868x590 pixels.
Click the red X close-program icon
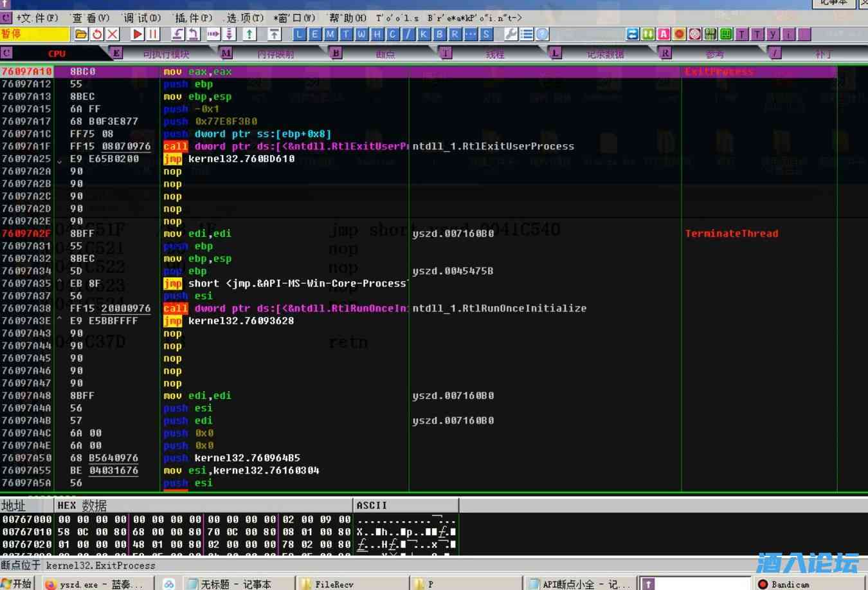[x=113, y=34]
